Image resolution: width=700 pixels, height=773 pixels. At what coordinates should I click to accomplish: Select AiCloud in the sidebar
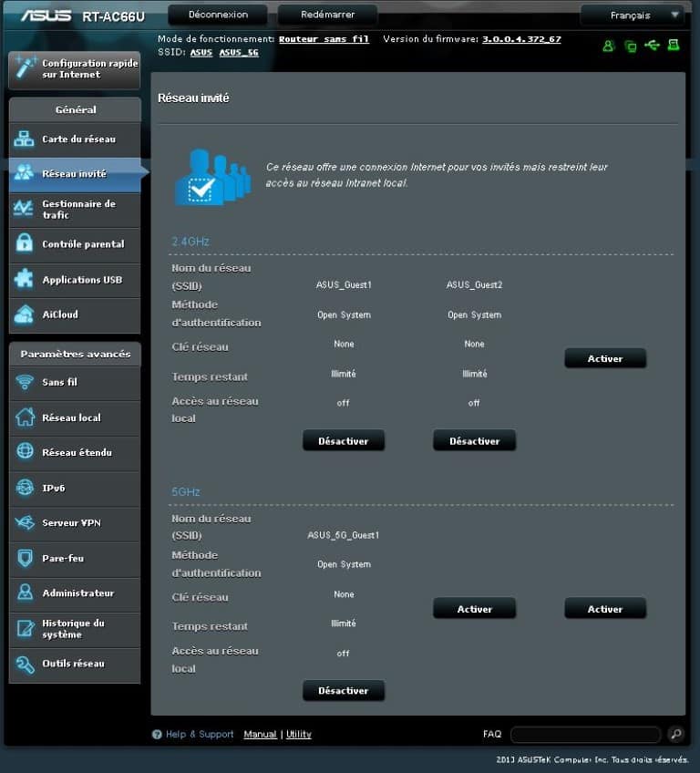pos(75,315)
